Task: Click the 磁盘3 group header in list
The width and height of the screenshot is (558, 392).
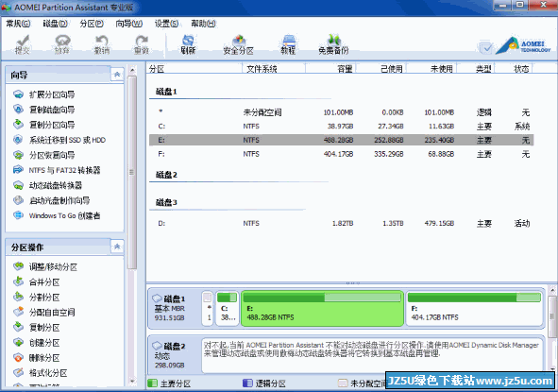Action: click(166, 202)
